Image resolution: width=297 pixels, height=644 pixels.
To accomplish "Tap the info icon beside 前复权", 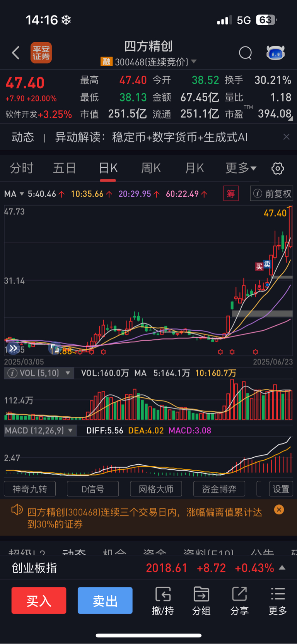I will tap(258, 194).
